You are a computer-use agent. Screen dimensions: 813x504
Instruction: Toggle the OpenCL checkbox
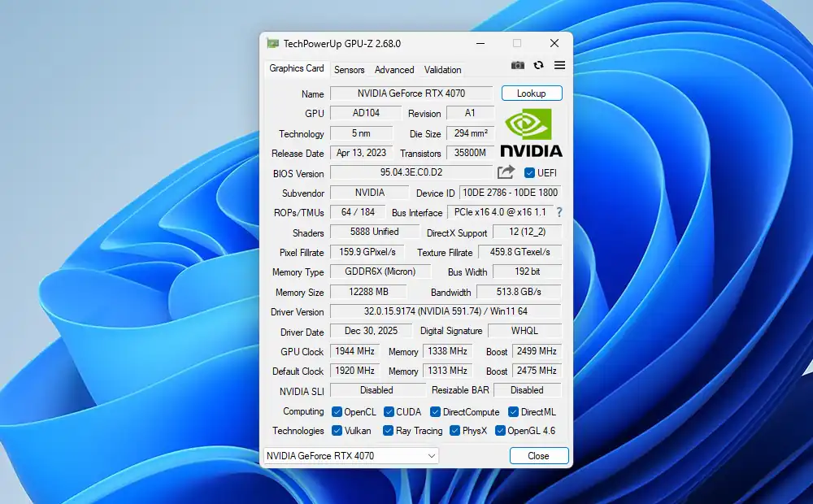pyautogui.click(x=337, y=411)
